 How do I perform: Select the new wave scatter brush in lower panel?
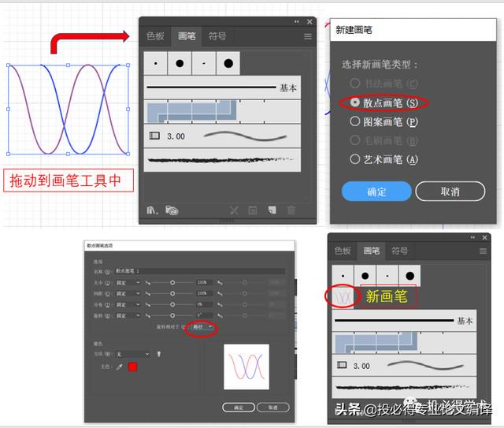343,298
